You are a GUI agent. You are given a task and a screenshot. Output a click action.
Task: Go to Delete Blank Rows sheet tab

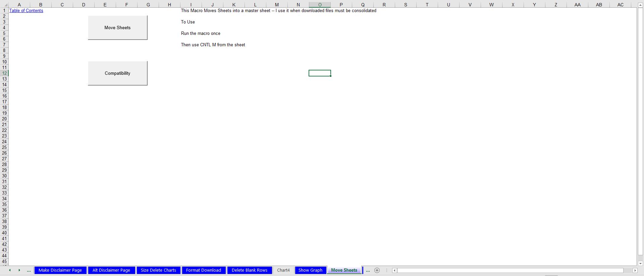point(250,270)
